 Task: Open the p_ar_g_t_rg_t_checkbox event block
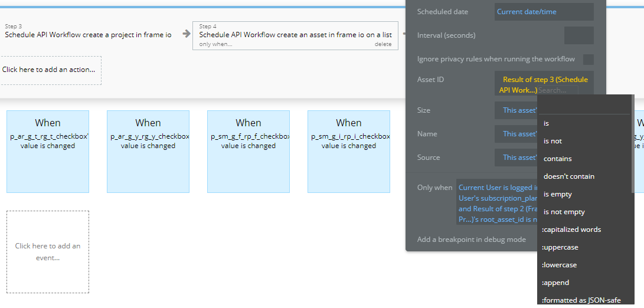click(x=48, y=151)
